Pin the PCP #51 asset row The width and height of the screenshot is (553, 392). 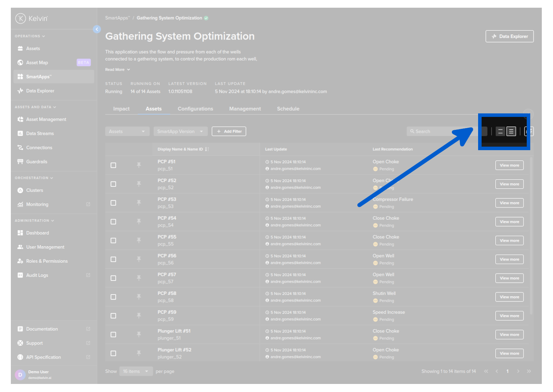tap(139, 165)
